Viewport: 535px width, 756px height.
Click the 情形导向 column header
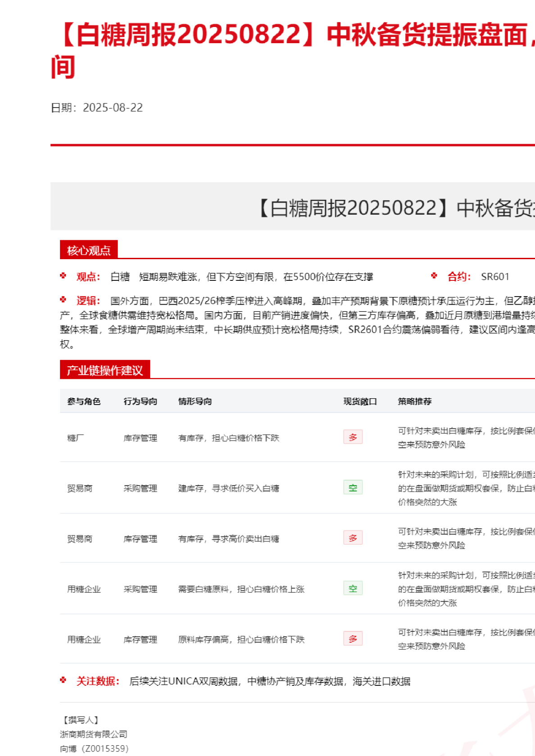(195, 401)
